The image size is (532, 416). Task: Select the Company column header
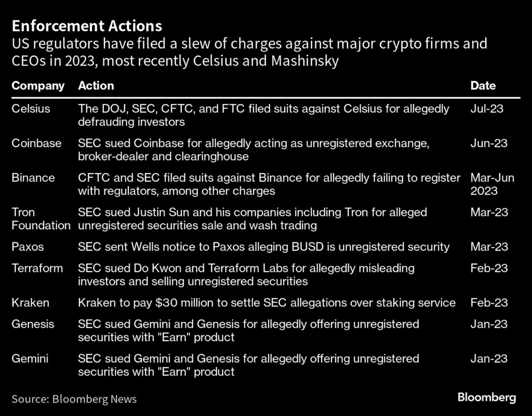(x=38, y=86)
